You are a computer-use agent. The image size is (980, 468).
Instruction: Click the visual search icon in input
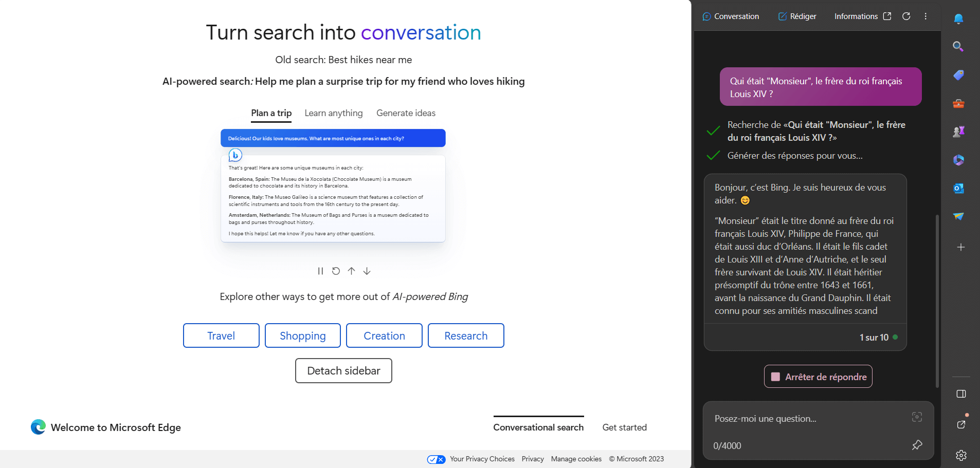click(917, 417)
